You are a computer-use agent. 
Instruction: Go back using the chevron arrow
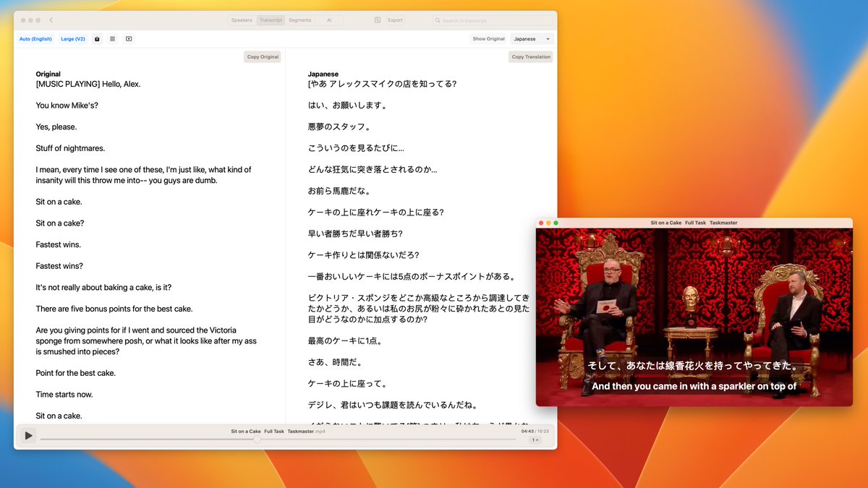pos(51,20)
